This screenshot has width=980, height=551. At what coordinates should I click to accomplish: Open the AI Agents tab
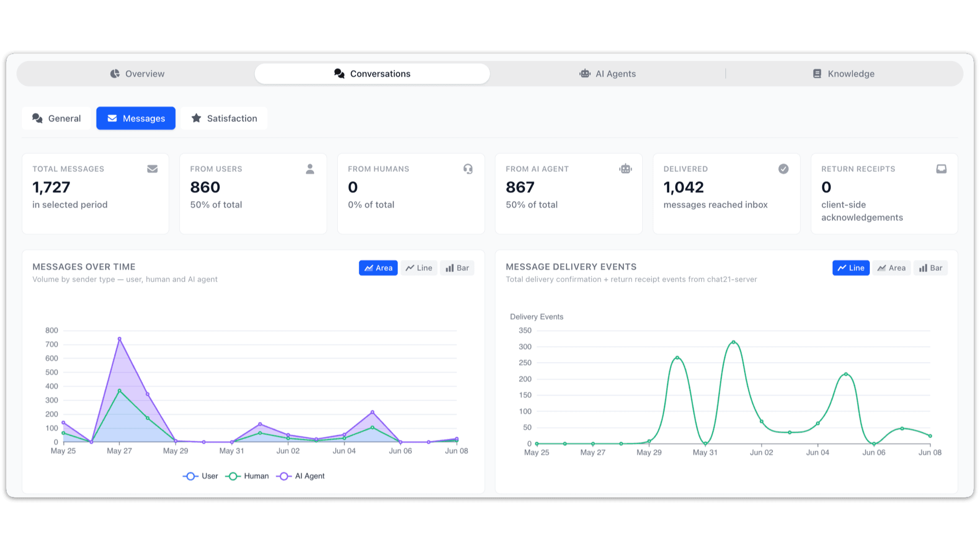point(607,73)
